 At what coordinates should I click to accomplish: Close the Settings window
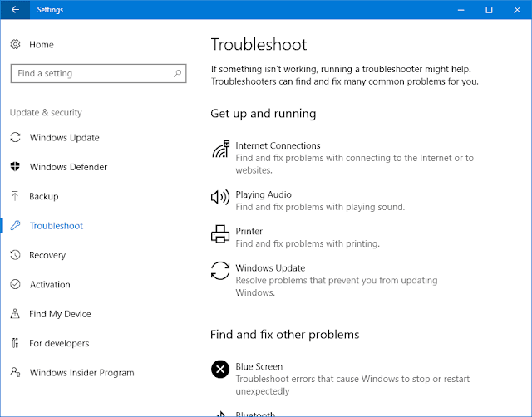[x=517, y=10]
